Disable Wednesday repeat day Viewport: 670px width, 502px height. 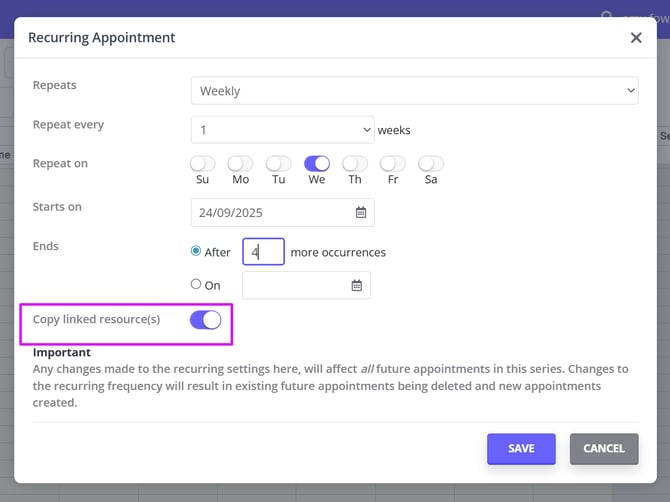(x=317, y=164)
